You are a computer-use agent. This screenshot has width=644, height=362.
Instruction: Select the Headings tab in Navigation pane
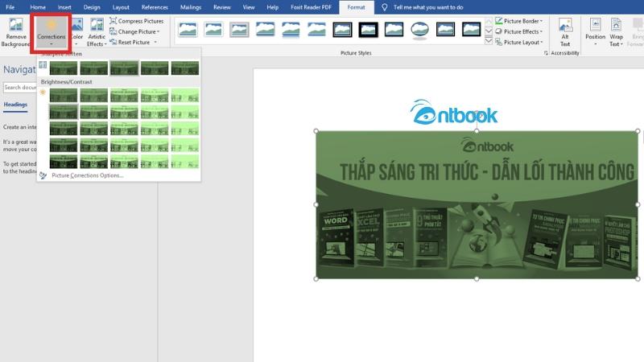click(15, 105)
